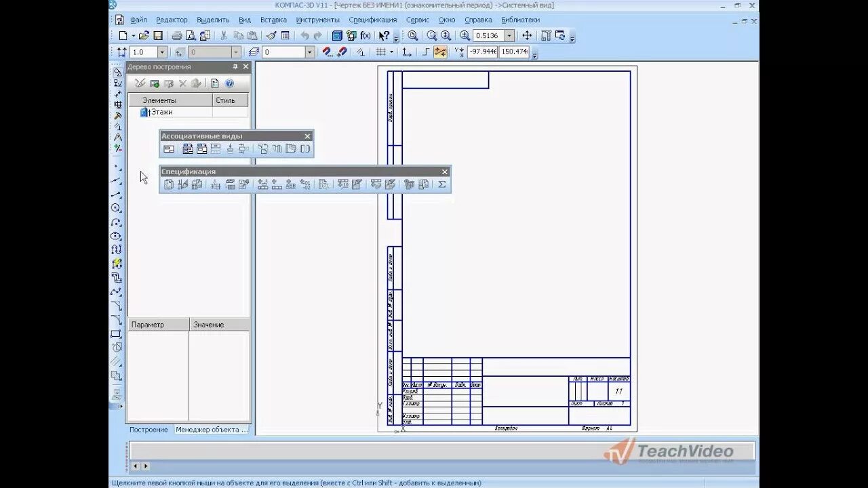Viewport: 868px width, 488px height.
Task: Open the Редактор menu
Action: point(172,20)
